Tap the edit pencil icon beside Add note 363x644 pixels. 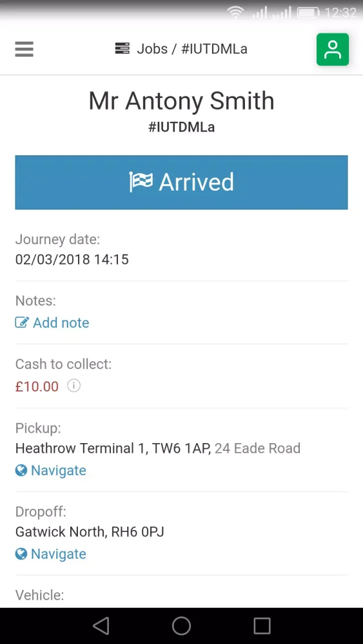pyautogui.click(x=22, y=323)
